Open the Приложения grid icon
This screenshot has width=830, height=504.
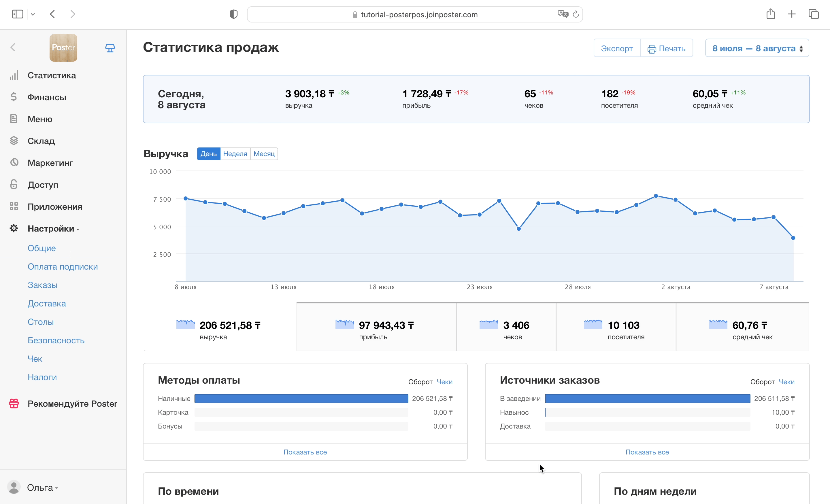14,206
